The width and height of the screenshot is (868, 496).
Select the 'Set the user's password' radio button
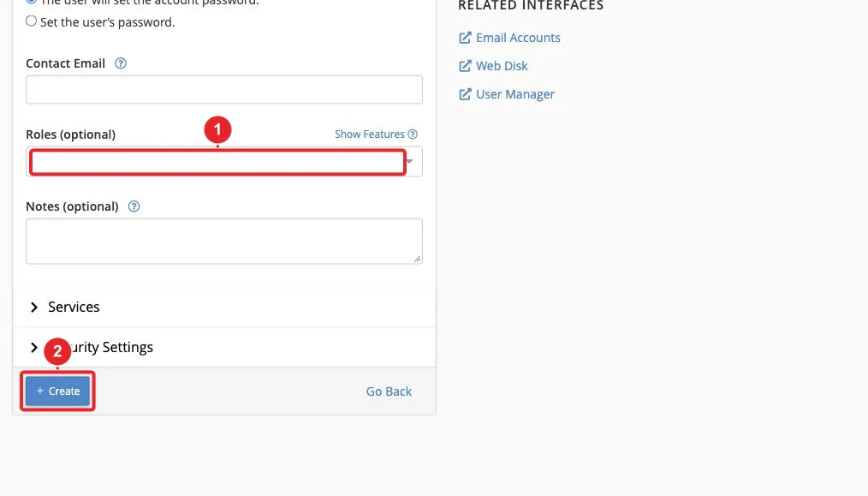point(31,21)
